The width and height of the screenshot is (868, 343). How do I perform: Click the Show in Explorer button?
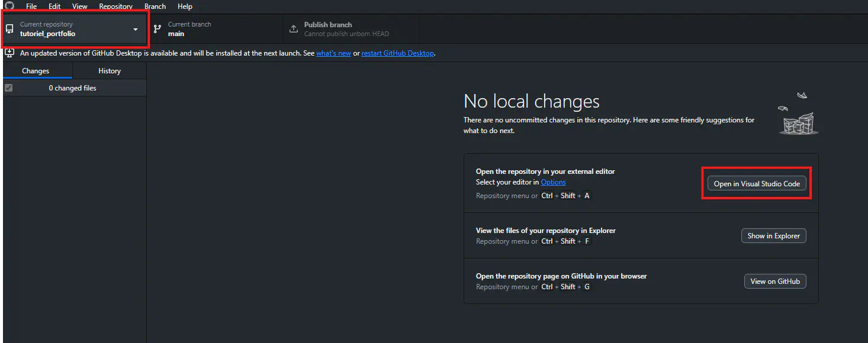click(773, 236)
